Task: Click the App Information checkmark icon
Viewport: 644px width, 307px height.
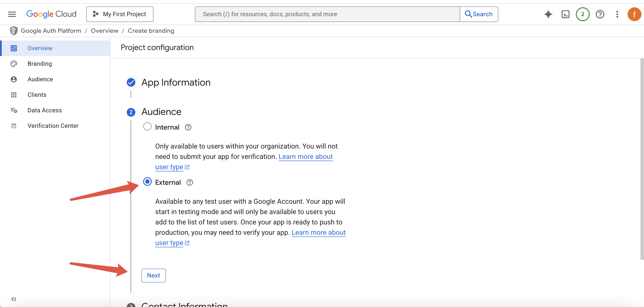Action: (131, 82)
